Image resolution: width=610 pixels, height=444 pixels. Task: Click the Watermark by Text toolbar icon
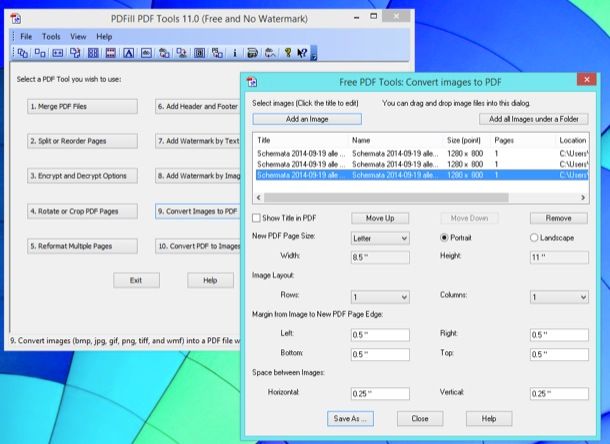click(x=128, y=53)
